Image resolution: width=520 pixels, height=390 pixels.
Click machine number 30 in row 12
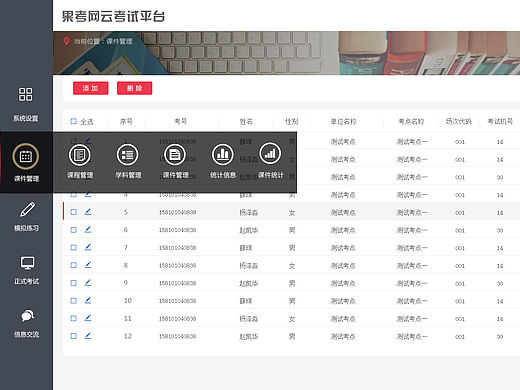500,337
